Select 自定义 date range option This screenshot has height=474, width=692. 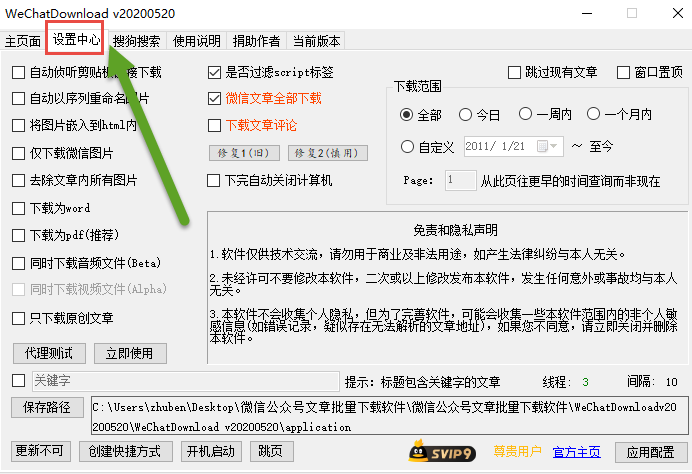pyautogui.click(x=407, y=147)
